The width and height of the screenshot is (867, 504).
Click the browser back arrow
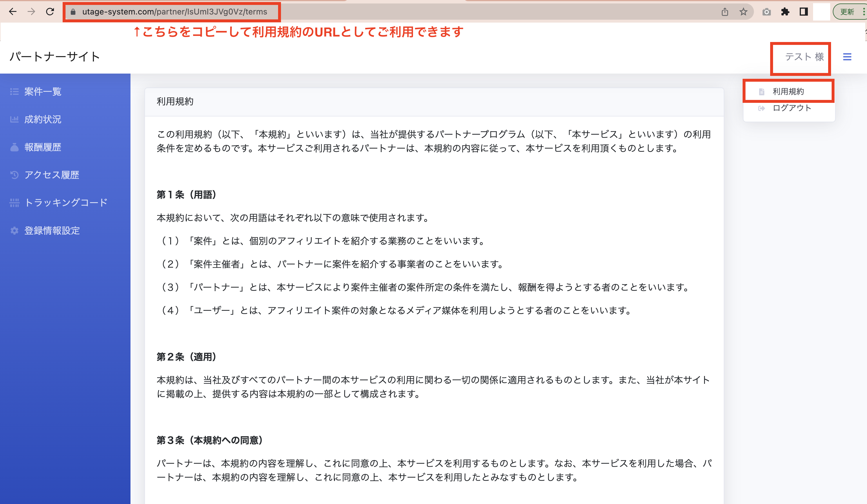13,12
